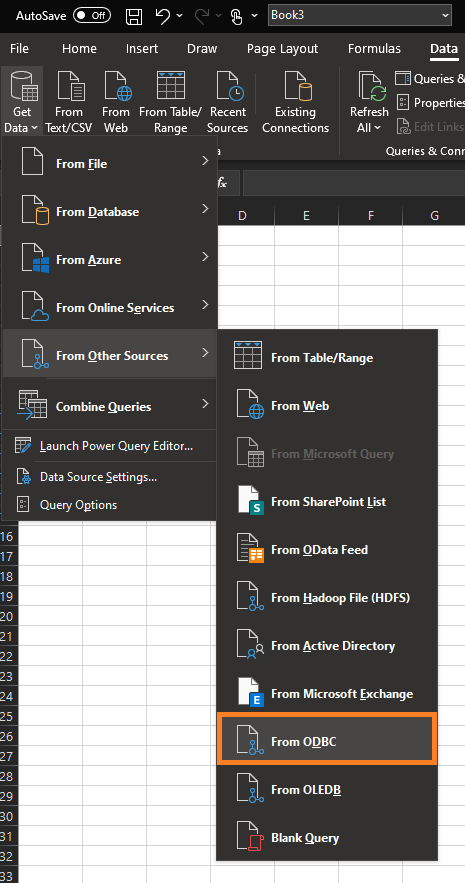Choose From Table/Range in submenu
This screenshot has height=883, width=465.
327,358
